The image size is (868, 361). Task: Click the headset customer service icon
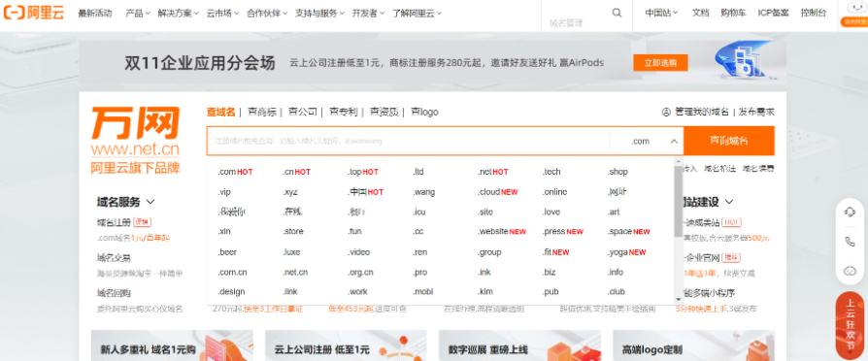(x=850, y=213)
